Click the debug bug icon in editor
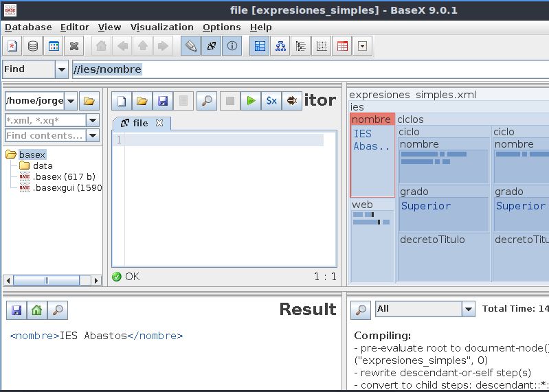549x392 pixels. click(x=292, y=101)
